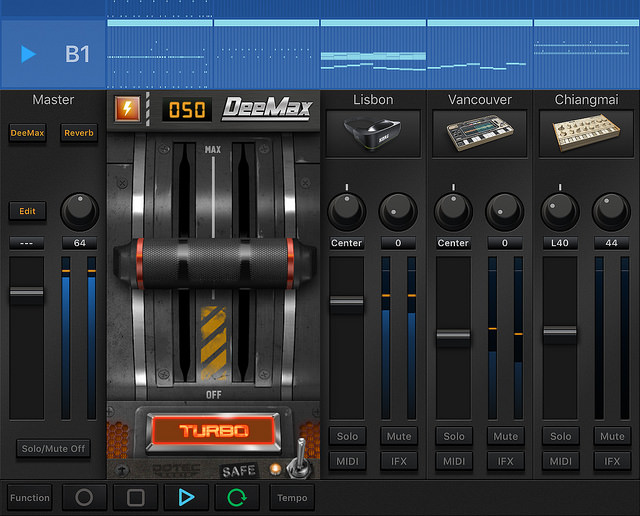640x516 pixels.
Task: Click the record circle button
Action: (84, 497)
